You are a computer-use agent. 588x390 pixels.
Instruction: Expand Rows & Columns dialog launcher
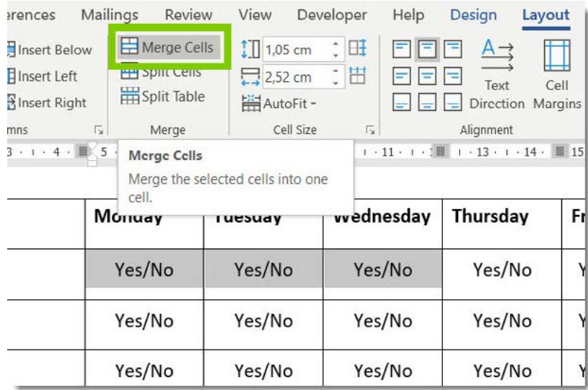click(99, 130)
